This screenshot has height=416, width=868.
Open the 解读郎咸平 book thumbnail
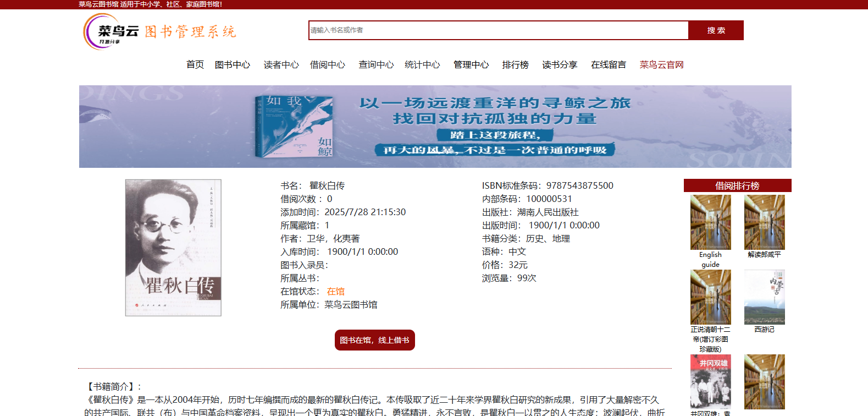[x=765, y=222]
